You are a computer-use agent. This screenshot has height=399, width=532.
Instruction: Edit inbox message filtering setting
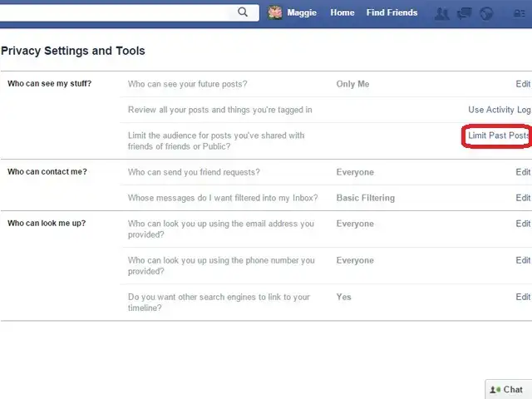tap(522, 198)
